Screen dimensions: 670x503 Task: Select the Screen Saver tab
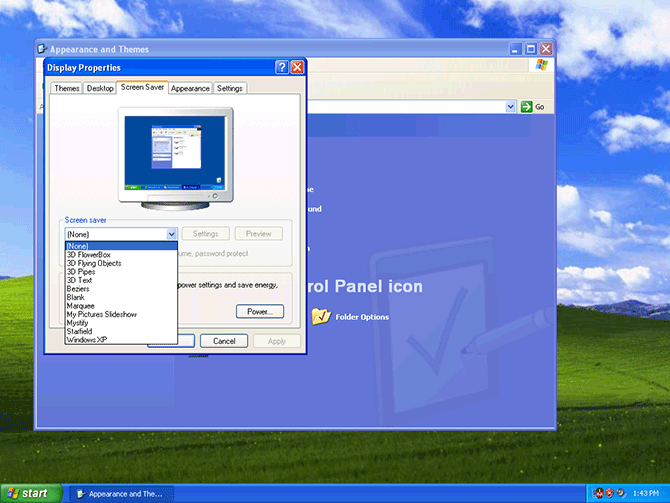pyautogui.click(x=142, y=87)
